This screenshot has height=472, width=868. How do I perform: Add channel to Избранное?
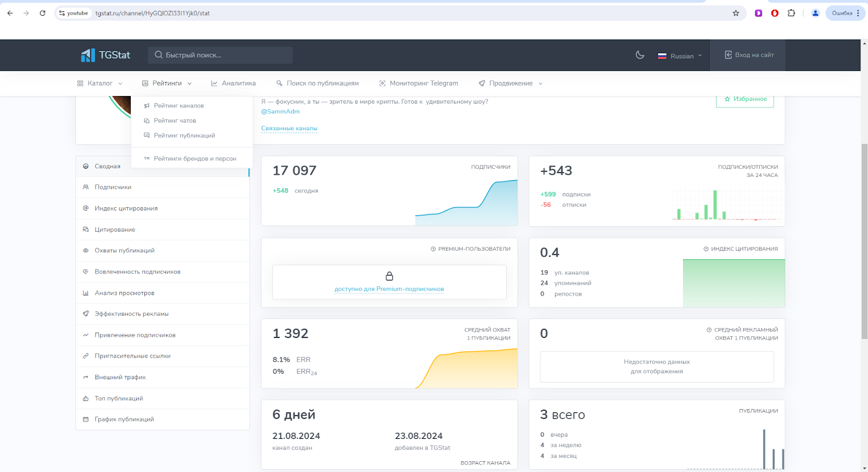745,99
